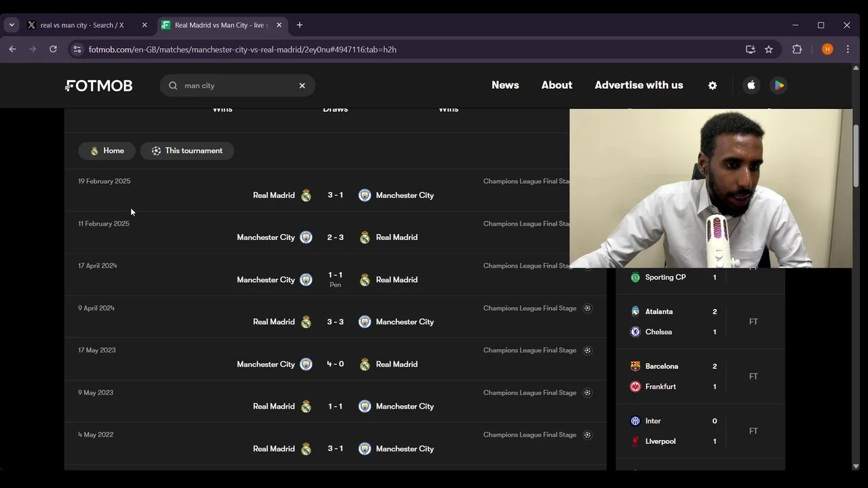
Task: Switch to 'real vs man city - Search / X' tab
Action: (88, 25)
